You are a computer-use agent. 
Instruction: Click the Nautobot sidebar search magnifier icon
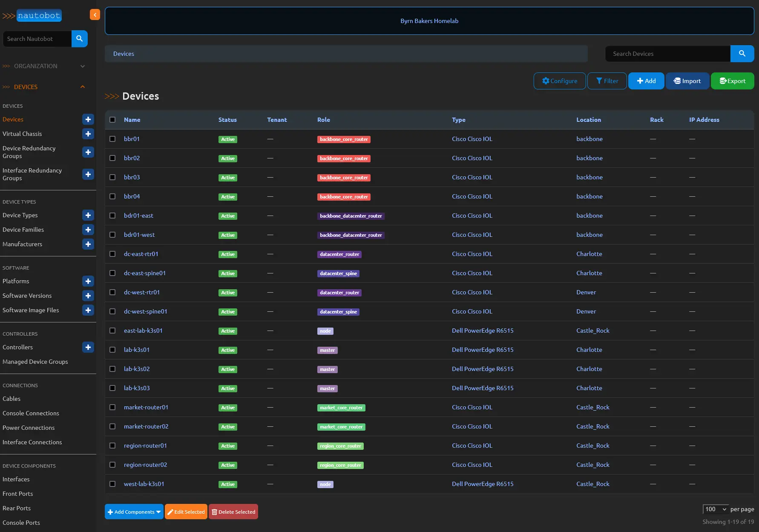(x=80, y=39)
